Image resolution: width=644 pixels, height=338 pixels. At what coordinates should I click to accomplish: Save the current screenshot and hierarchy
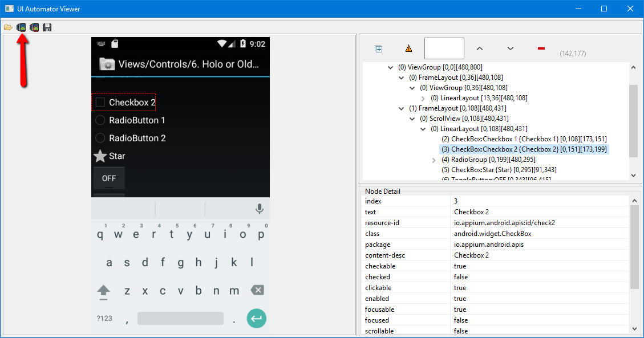47,27
